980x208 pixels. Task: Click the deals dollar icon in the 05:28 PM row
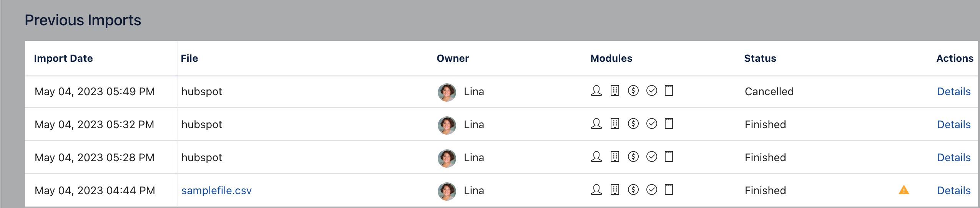pos(633,157)
